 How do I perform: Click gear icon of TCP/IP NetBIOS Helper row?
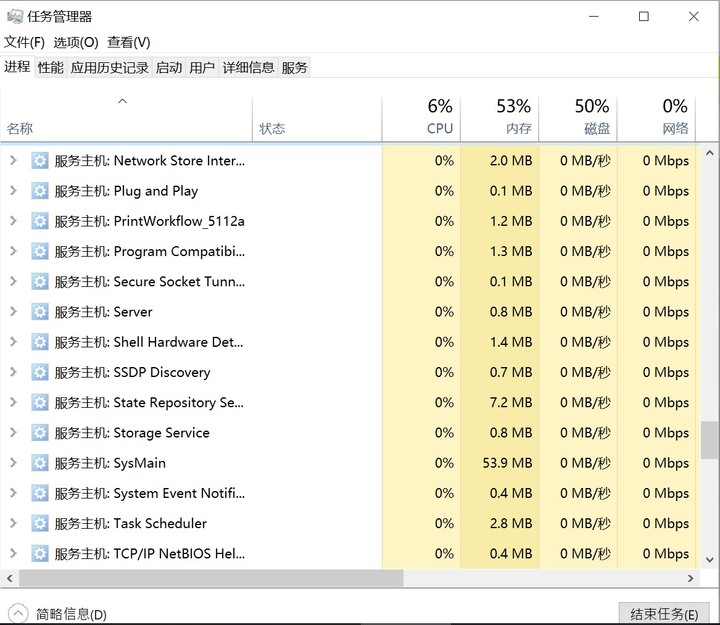click(x=40, y=554)
